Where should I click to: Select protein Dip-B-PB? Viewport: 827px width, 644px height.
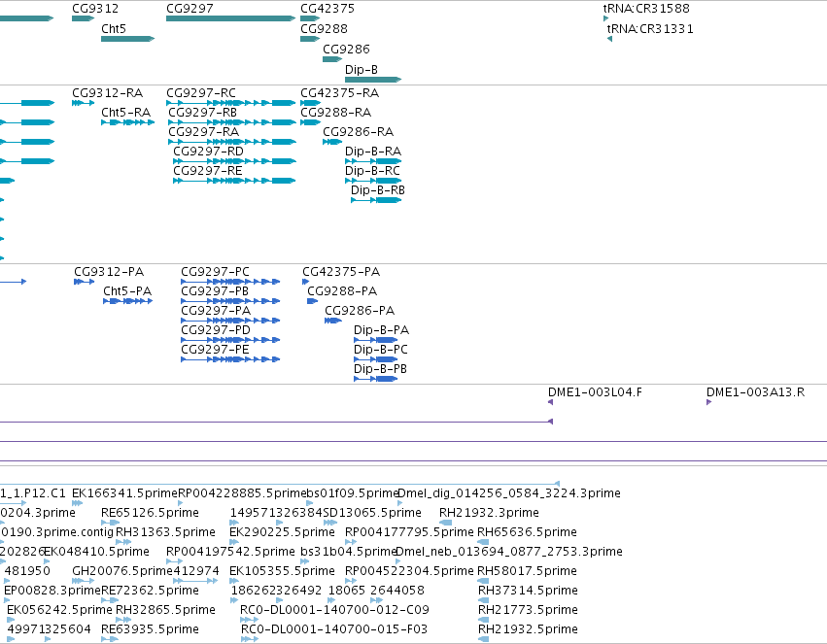coord(380,370)
